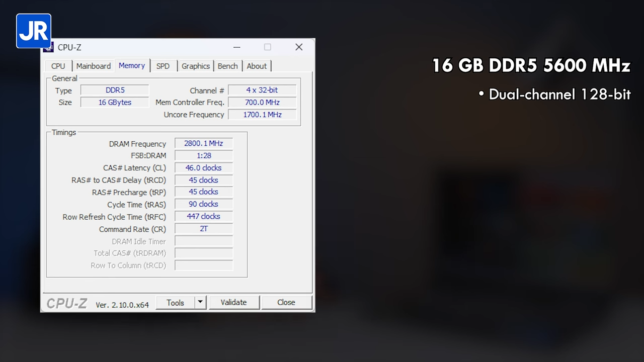
Task: Open the Tools dropdown arrow
Action: [x=200, y=302]
